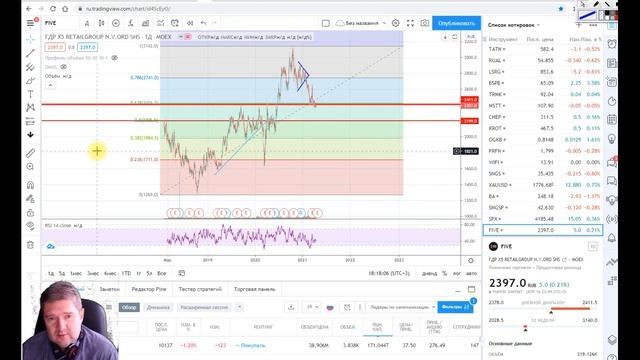Select the trend line drawing tool

30,53
